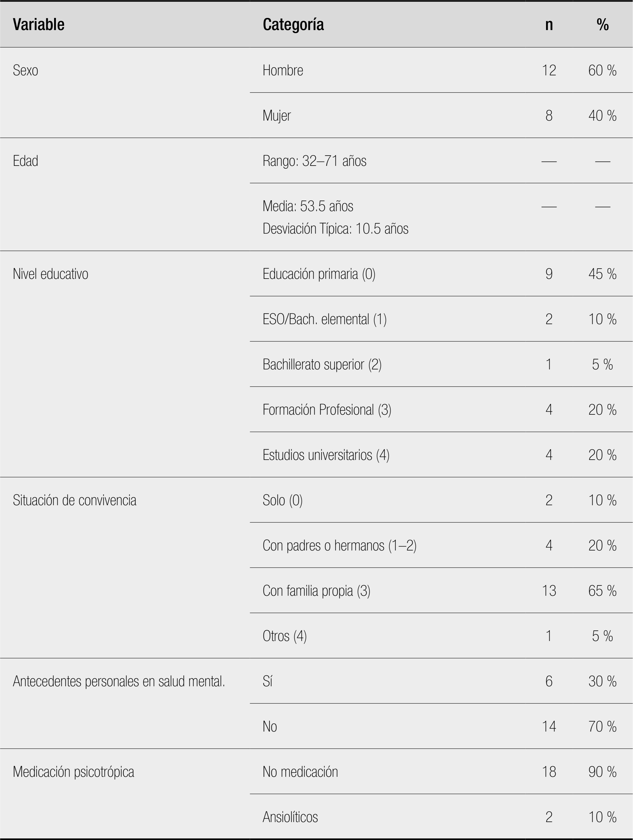Select the "Con familia propia (3)" cell

tap(316, 591)
